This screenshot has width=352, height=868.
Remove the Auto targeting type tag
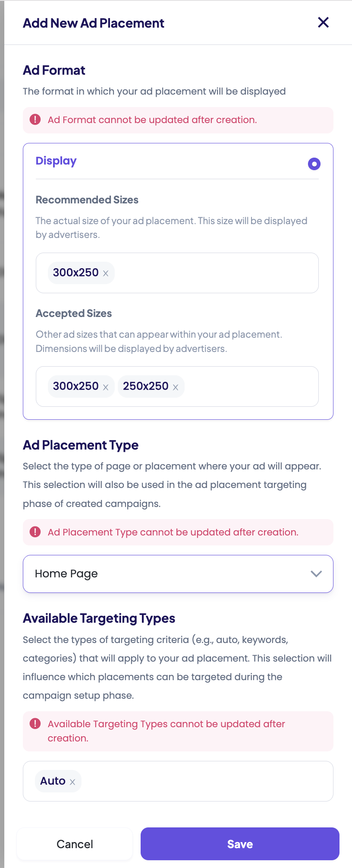[72, 782]
